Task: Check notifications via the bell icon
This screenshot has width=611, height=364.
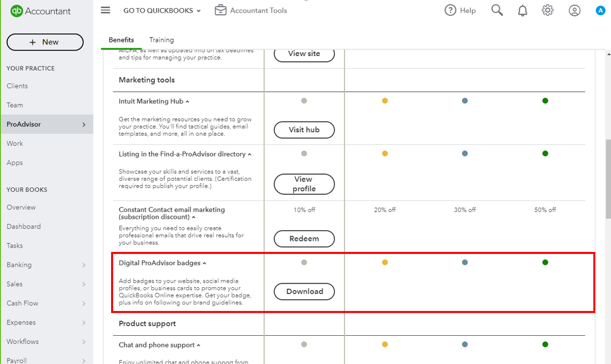Action: point(523,10)
